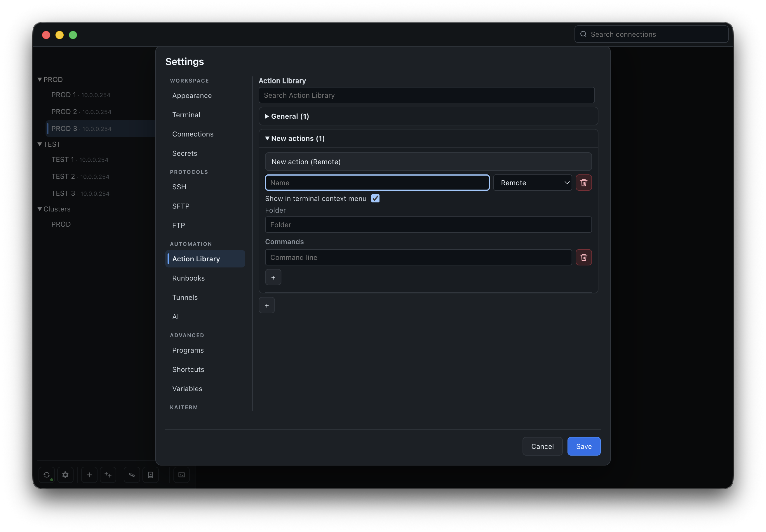Screen dimensions: 766x532
Task: Select PROD 3 connection
Action: point(100,129)
